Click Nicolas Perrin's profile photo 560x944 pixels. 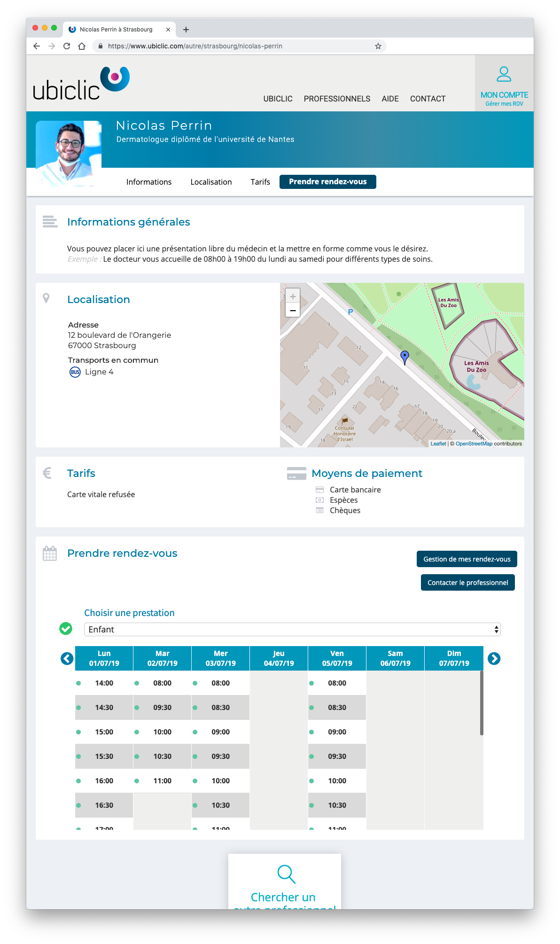[x=69, y=154]
